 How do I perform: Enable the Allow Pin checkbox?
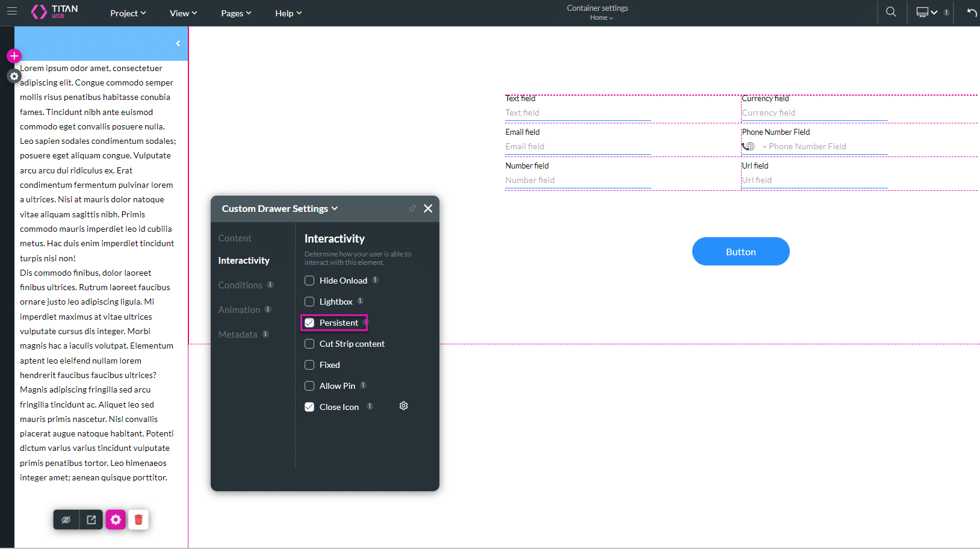309,386
